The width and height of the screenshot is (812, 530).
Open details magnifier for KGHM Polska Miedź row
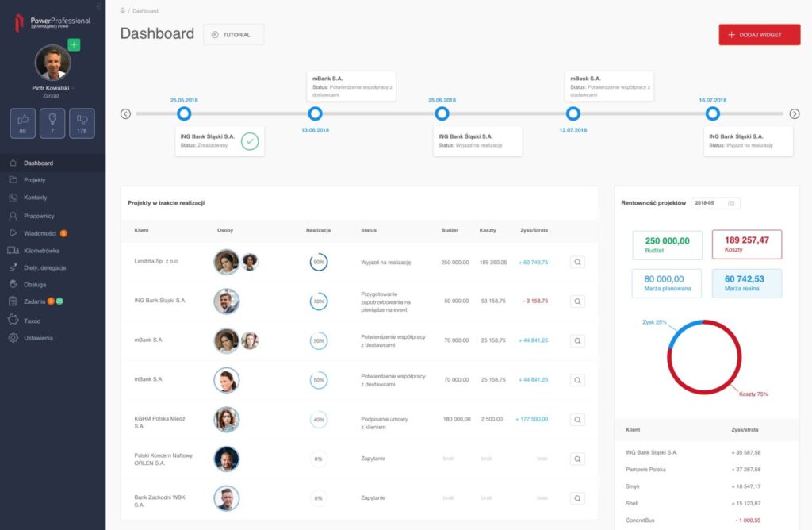(577, 420)
